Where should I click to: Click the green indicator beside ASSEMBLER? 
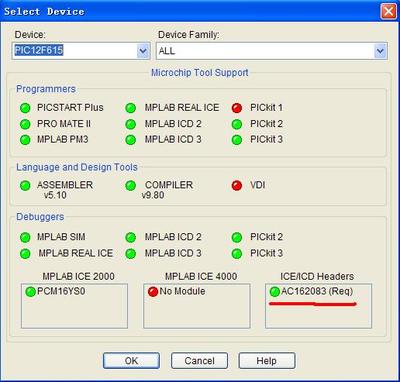pyautogui.click(x=25, y=186)
